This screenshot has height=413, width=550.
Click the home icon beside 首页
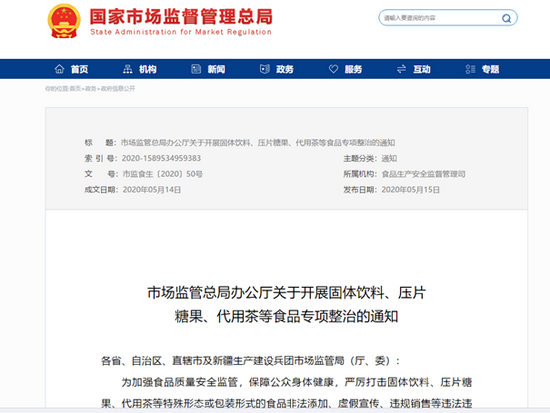[59, 69]
